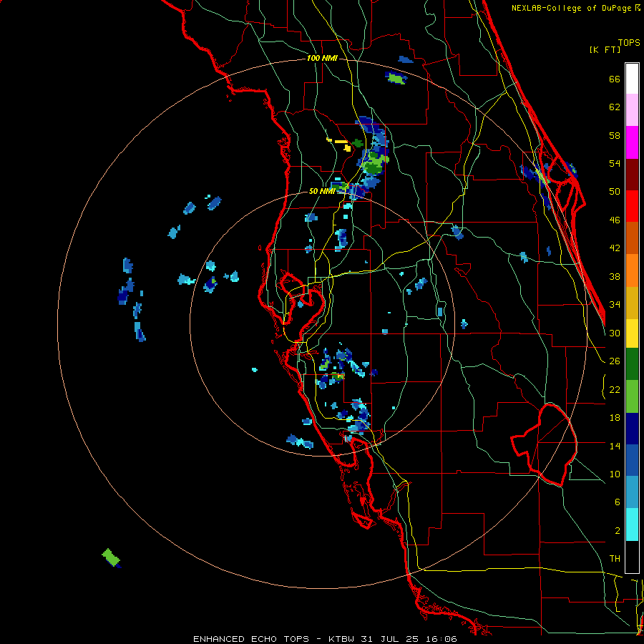The height and width of the screenshot is (644, 644).
Task: Click the 26 legend value
Action: 615,361
